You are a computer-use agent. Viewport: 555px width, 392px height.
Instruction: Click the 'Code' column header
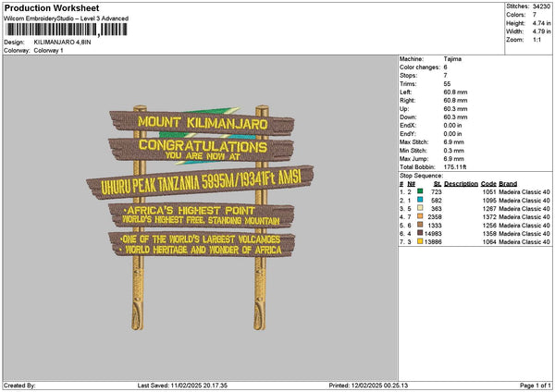488,184
